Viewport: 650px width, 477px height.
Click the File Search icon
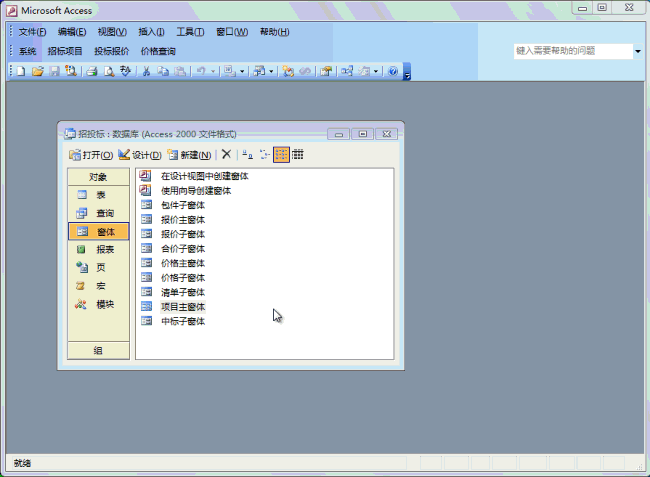[71, 71]
